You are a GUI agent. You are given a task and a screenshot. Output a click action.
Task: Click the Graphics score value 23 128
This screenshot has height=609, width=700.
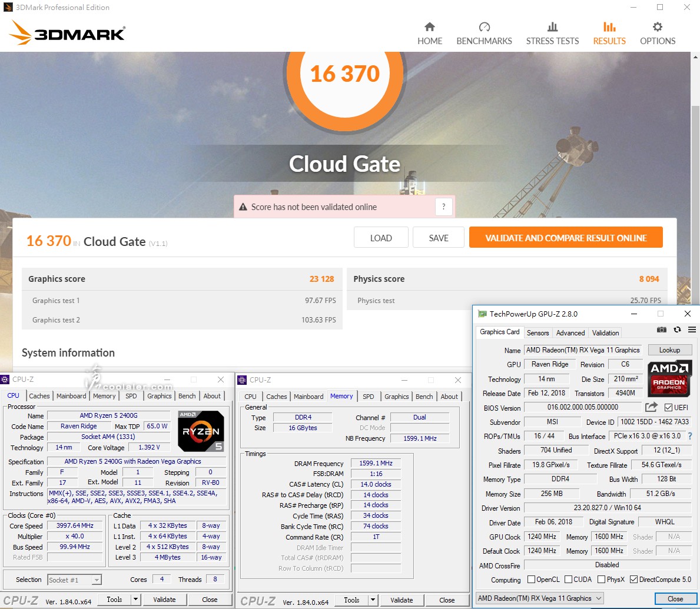[321, 278]
